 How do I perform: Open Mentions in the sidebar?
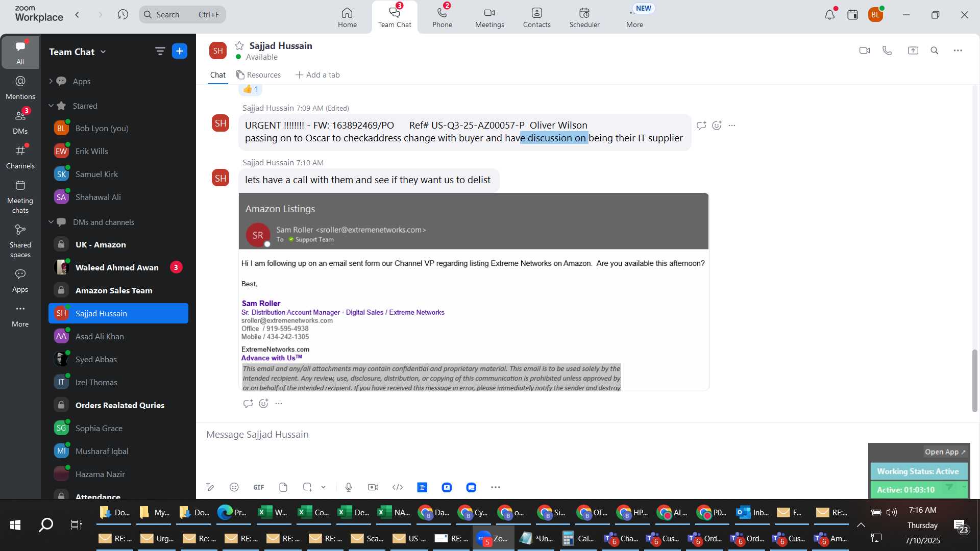tap(20, 87)
